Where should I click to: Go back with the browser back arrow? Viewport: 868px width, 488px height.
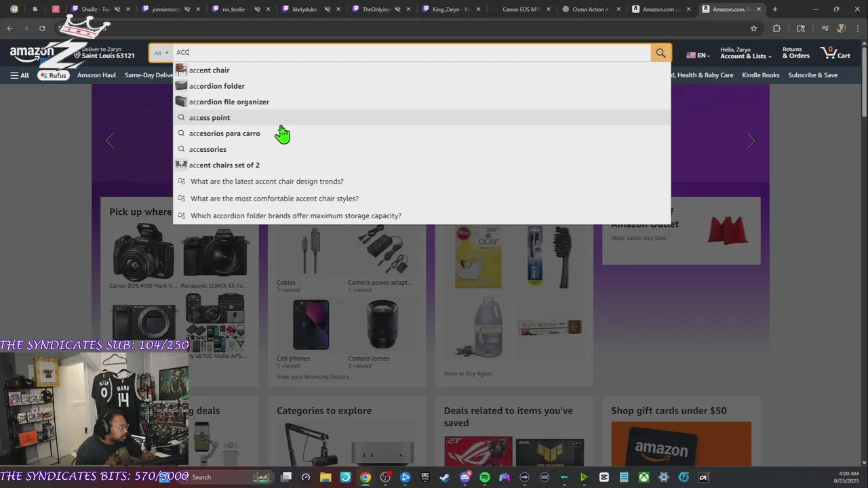pos(9,28)
